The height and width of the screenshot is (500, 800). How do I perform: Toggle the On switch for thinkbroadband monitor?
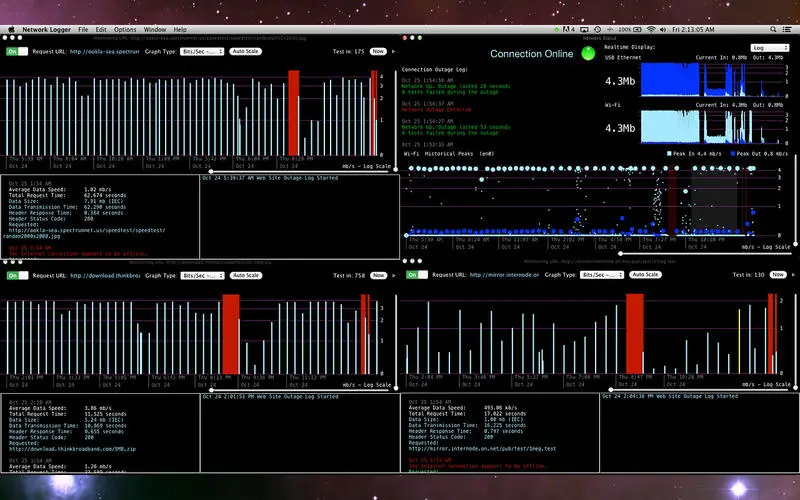(17, 276)
